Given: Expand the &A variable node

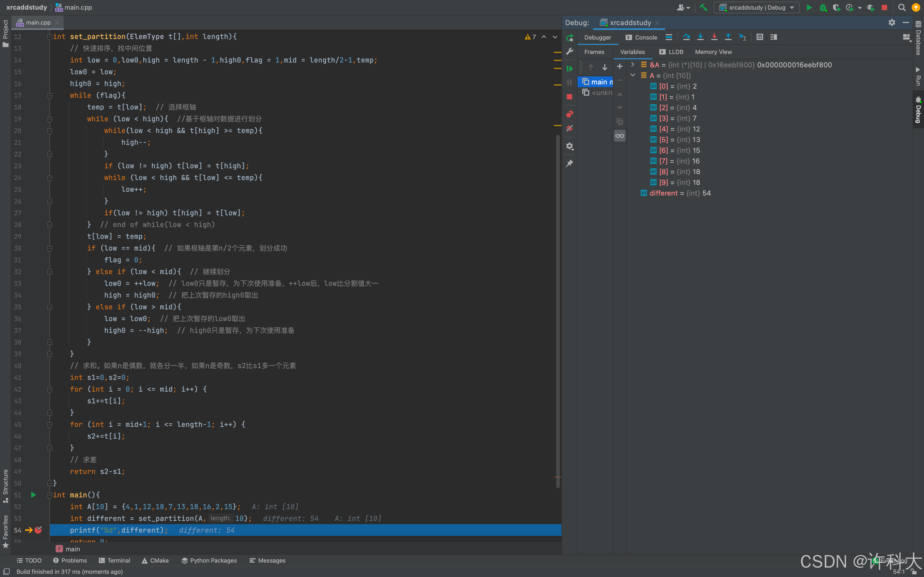Looking at the screenshot, I should [633, 64].
